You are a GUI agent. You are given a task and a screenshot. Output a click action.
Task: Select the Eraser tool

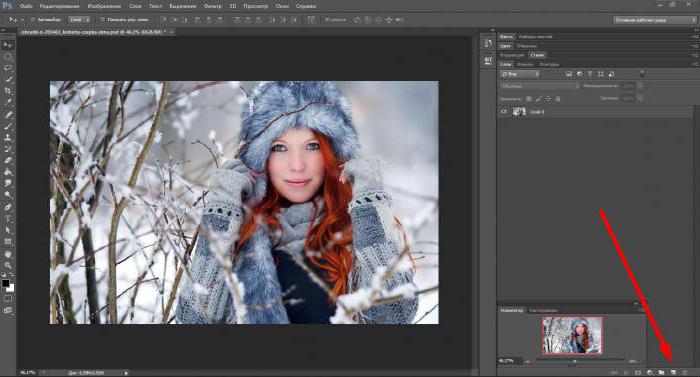coord(8,160)
